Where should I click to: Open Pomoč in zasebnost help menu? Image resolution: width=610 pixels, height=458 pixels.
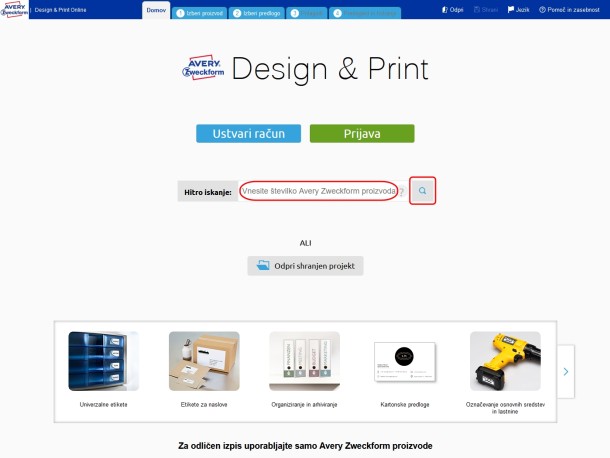(x=569, y=10)
